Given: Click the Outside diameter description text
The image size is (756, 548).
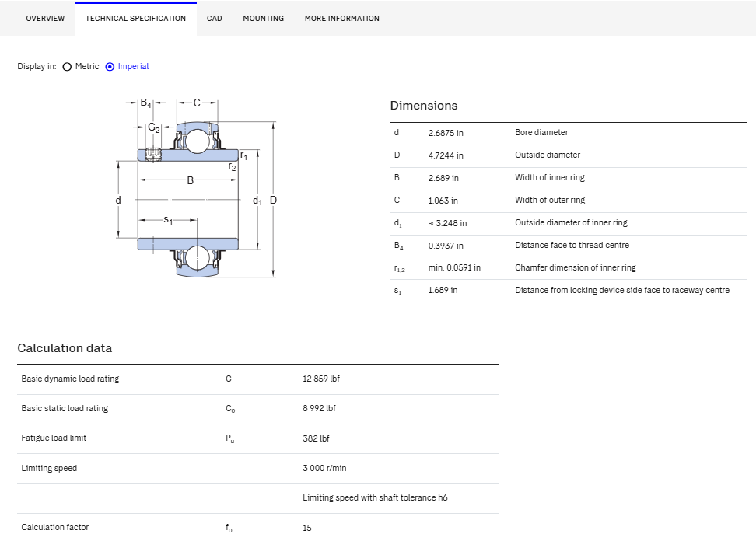Looking at the screenshot, I should point(548,155).
